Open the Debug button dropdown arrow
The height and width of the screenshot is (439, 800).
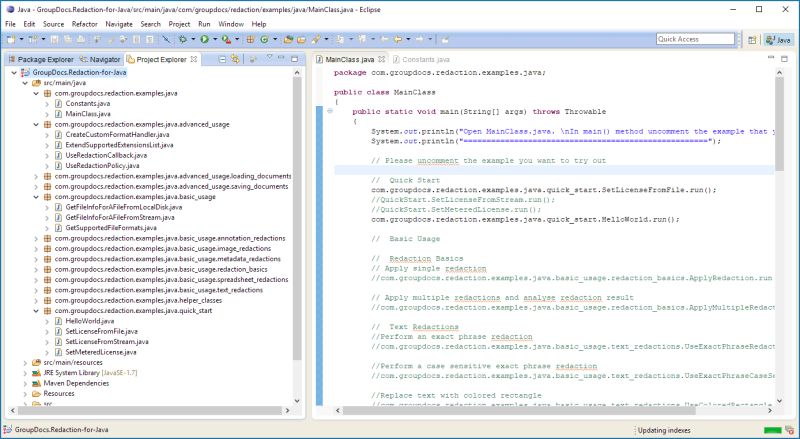[x=193, y=39]
